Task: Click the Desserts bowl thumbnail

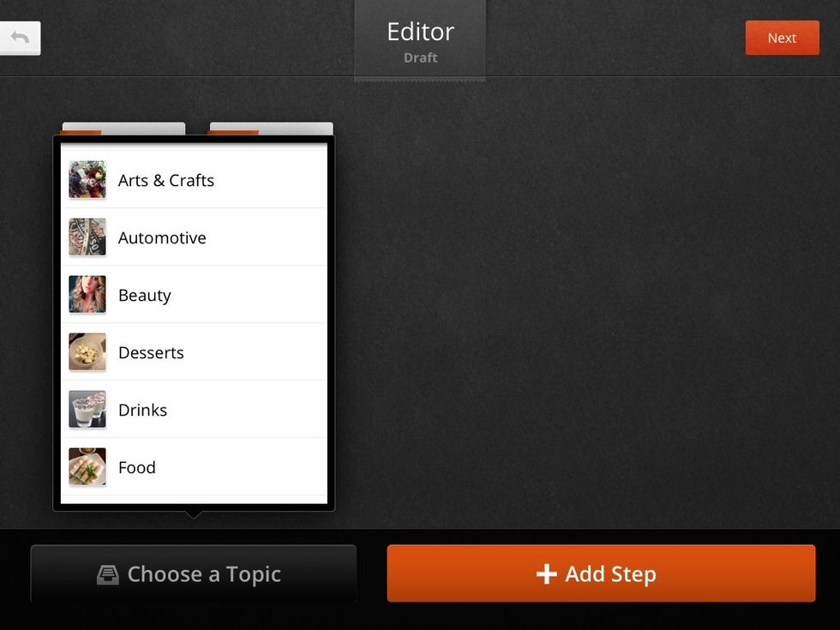Action: click(x=87, y=351)
